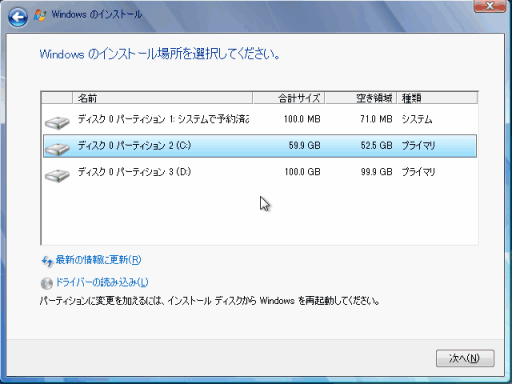This screenshot has height=384, width=512.
Task: Select ディスク 0 パーティション 2 (C:) name
Action: click(x=134, y=145)
